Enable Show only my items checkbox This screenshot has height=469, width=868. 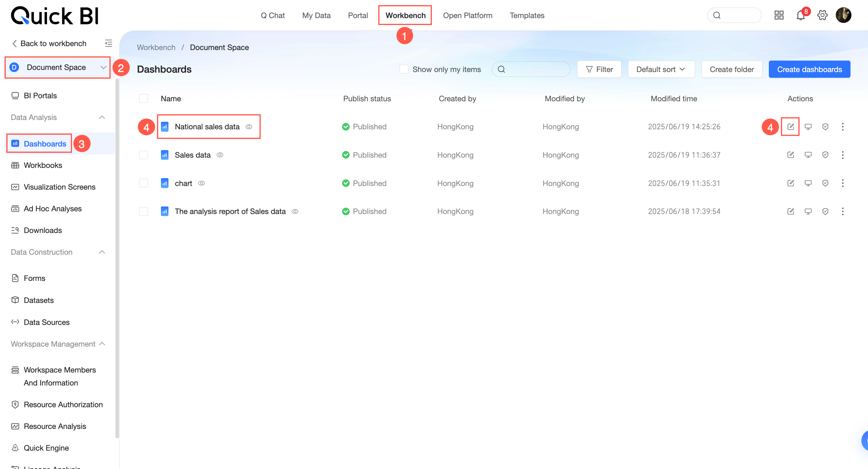click(404, 69)
